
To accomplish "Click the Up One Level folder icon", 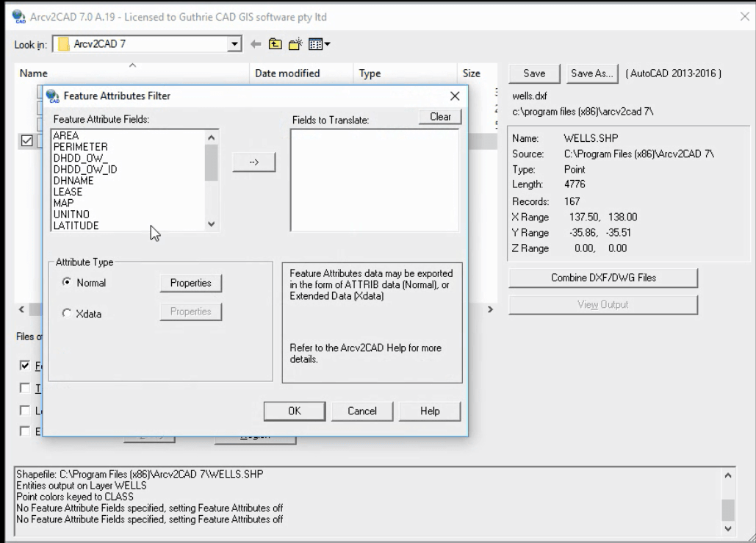I will point(275,43).
